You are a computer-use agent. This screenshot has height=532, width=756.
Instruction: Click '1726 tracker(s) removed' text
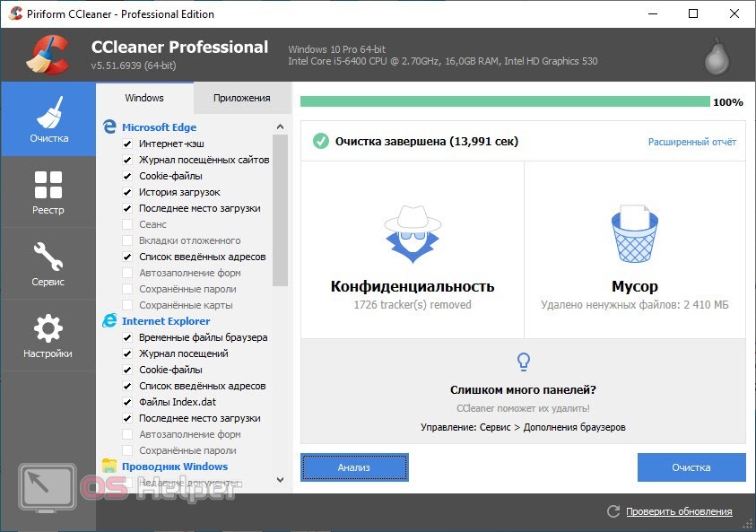pyautogui.click(x=413, y=305)
